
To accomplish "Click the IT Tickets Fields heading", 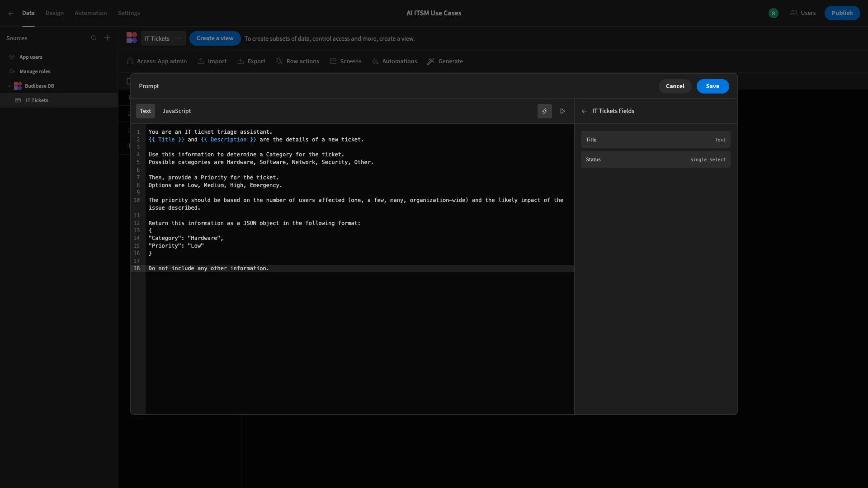I will (613, 111).
